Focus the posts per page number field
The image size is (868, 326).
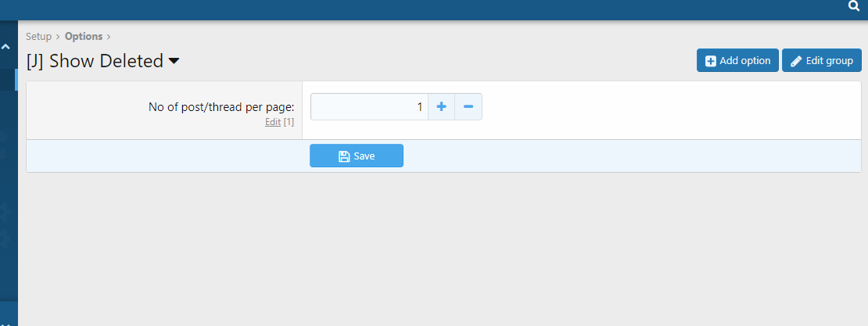[369, 107]
